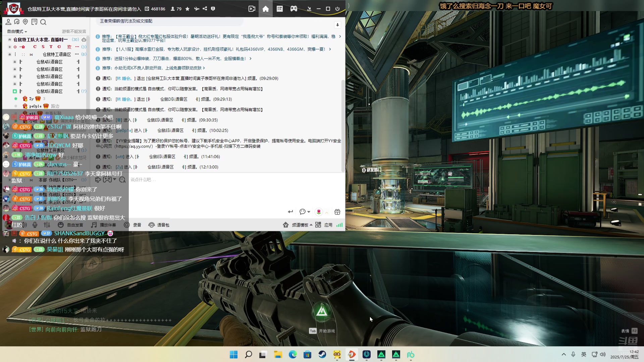
Task: Click the announcement 王者荣耀韩信玩法及铭文搭配
Action: [126, 21]
